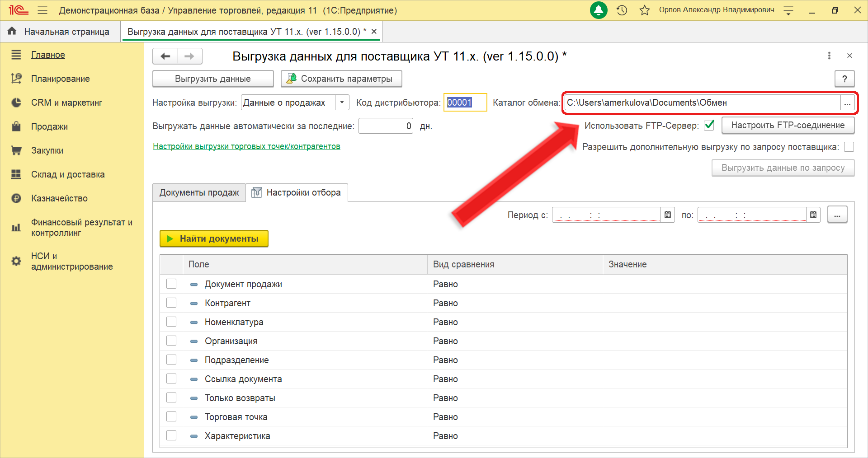The image size is (868, 458).
Task: Check the Торговая точка filter row
Action: point(171,416)
